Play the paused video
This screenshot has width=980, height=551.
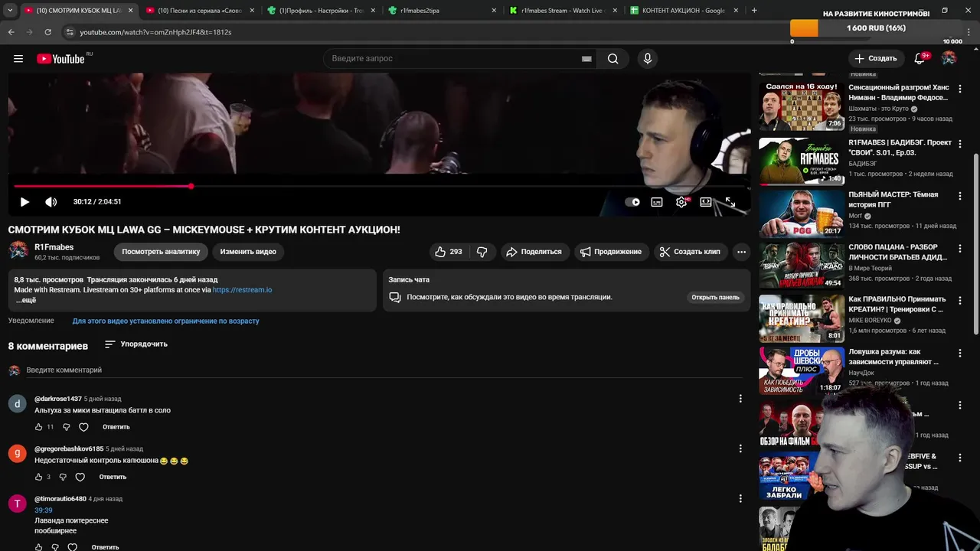(24, 202)
